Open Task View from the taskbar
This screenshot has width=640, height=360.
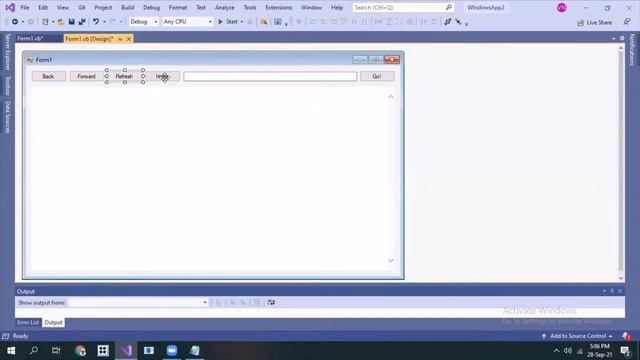pos(56,351)
